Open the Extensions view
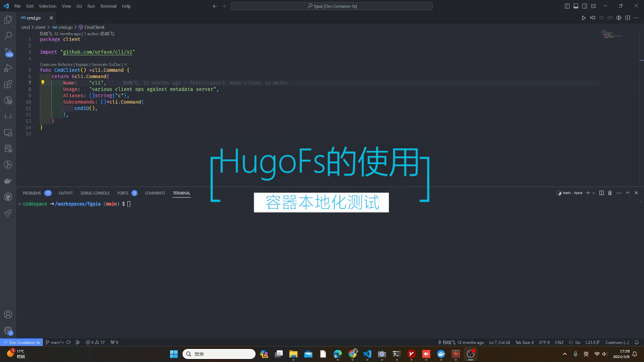 tap(8, 84)
